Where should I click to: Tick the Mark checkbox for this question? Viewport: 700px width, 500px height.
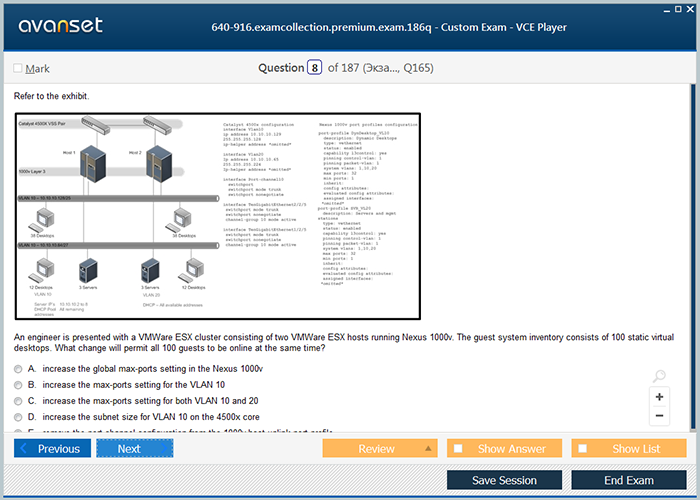point(18,69)
